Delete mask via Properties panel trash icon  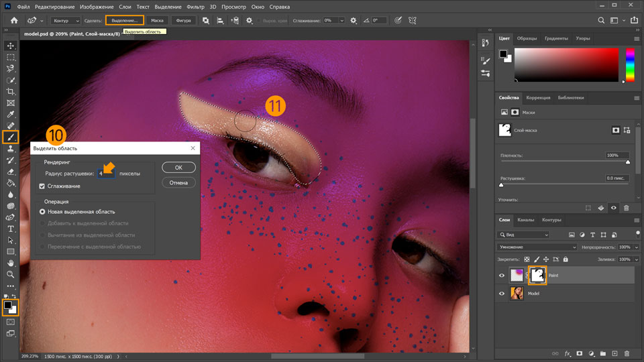tap(627, 208)
